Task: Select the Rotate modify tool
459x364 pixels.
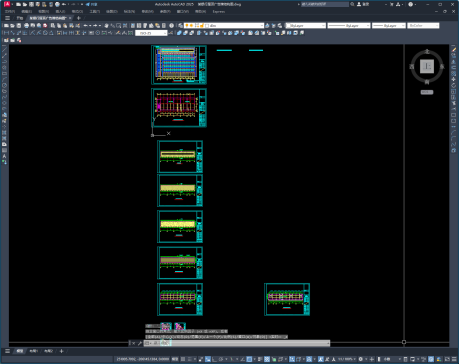Action: click(454, 85)
